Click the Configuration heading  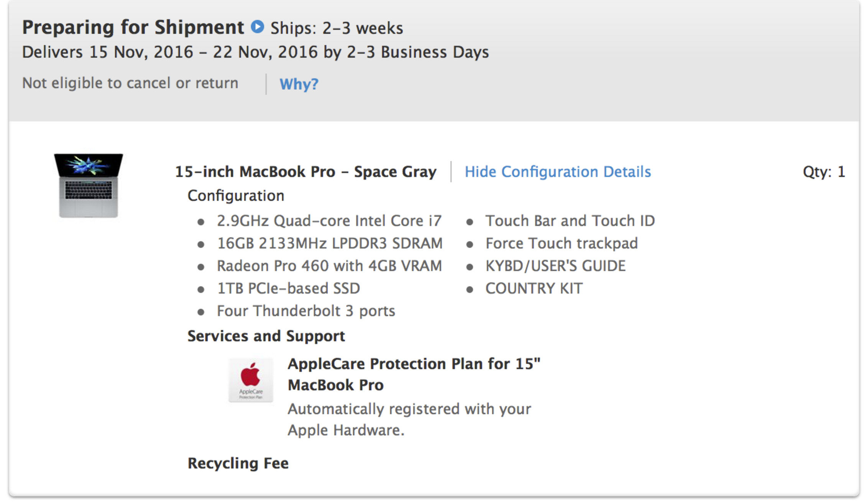coord(235,196)
